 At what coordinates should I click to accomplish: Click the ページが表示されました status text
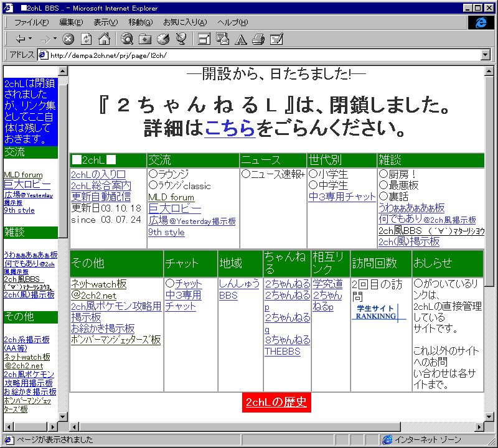55,440
